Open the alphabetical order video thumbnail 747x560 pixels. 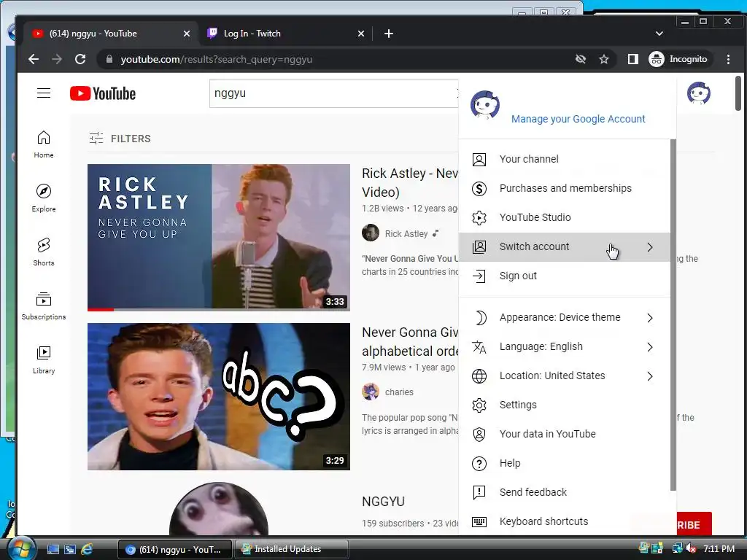coord(219,397)
